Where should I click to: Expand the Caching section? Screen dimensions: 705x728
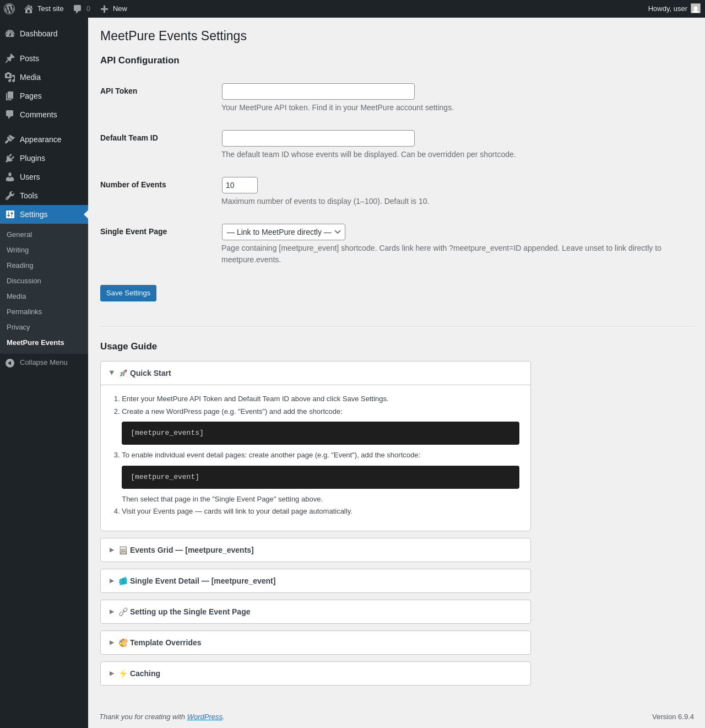(316, 673)
